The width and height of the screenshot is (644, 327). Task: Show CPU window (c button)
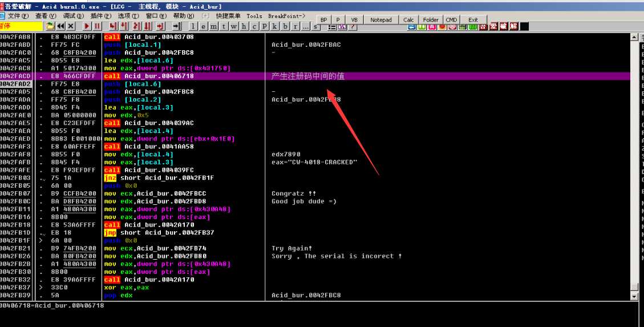[254, 26]
